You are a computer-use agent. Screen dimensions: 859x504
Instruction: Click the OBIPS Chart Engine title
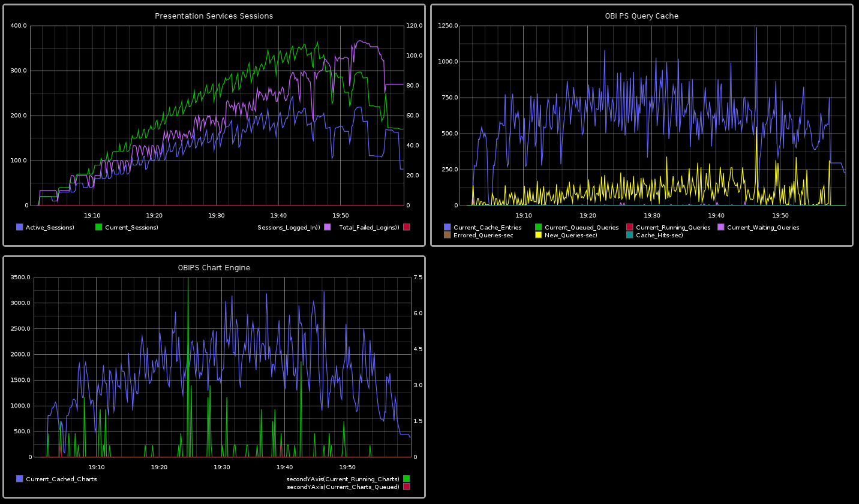[214, 268]
